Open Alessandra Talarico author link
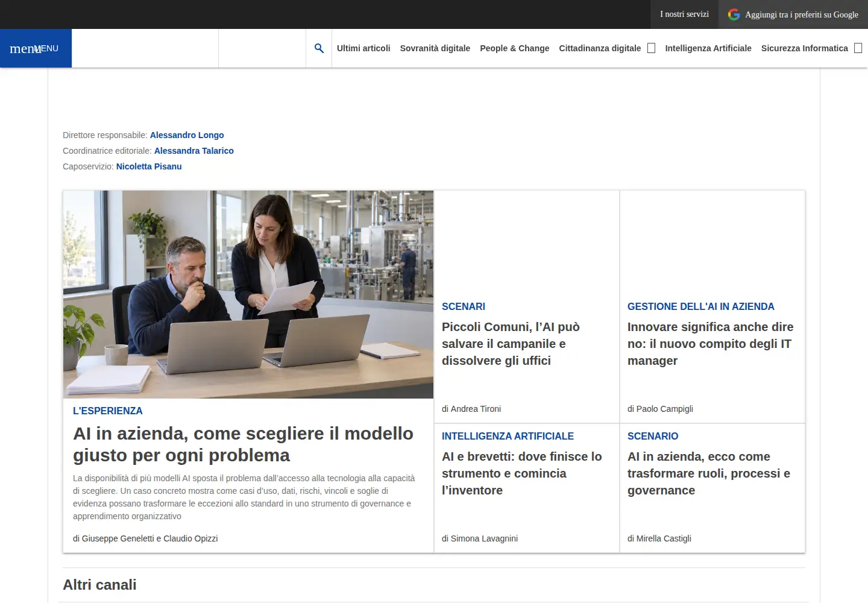 pyautogui.click(x=194, y=151)
